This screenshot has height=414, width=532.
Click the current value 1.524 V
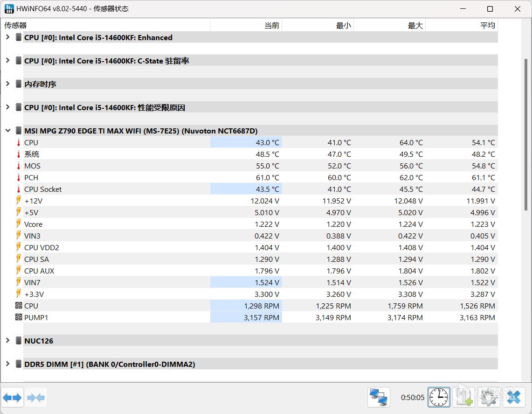pos(267,282)
